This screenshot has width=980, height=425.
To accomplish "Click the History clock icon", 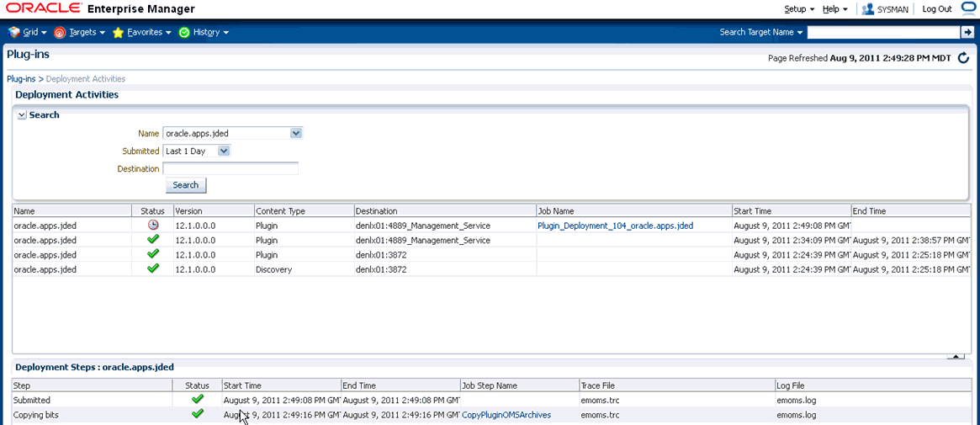I will (x=184, y=32).
